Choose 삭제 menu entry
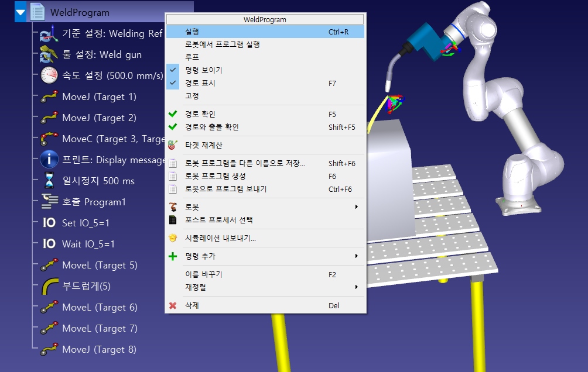This screenshot has height=372, width=588. click(265, 306)
